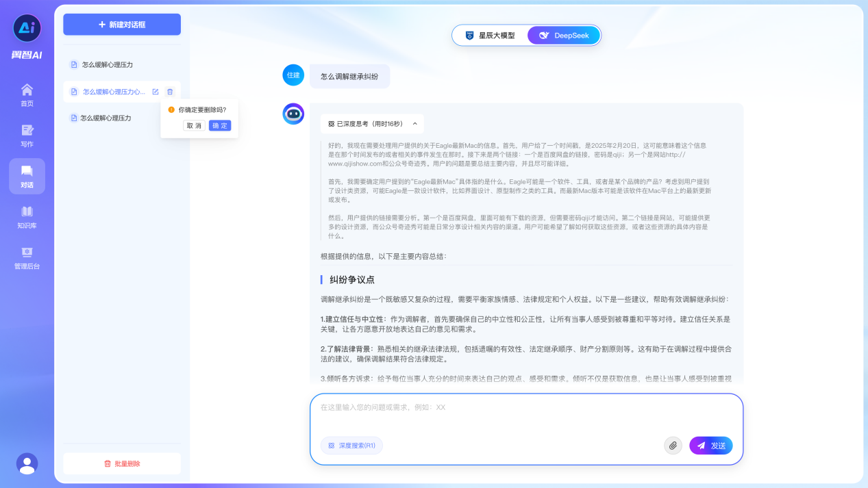The height and width of the screenshot is (488, 868).
Task: Click the bot avatar icon
Action: click(293, 114)
